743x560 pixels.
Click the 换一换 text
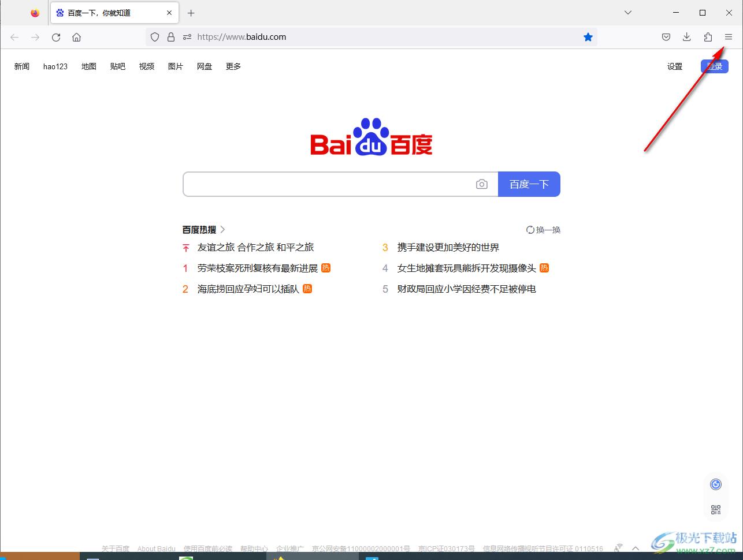pos(548,230)
